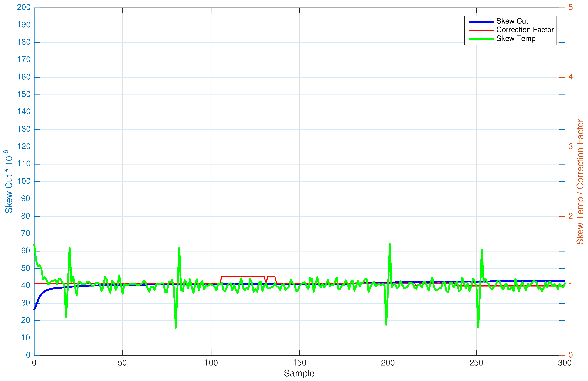Click the 250 tick label on x-axis
Viewport: 588px width, 381px height.
[476, 363]
